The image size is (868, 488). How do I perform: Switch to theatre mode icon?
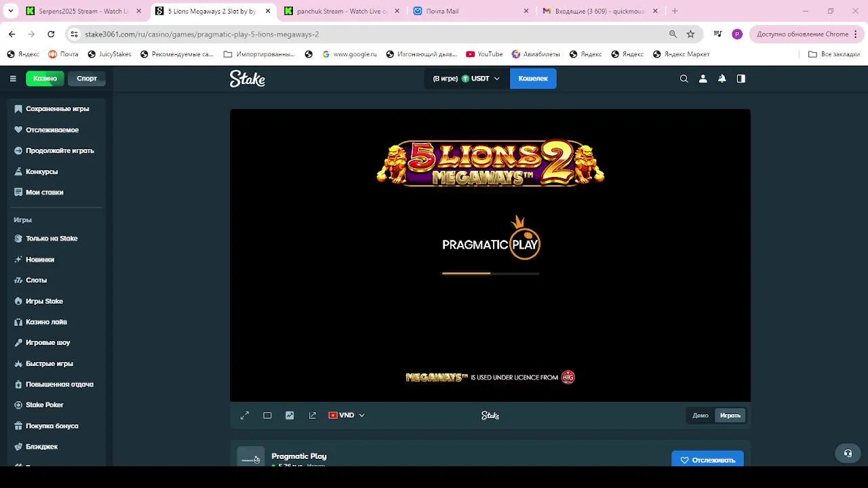pos(267,415)
